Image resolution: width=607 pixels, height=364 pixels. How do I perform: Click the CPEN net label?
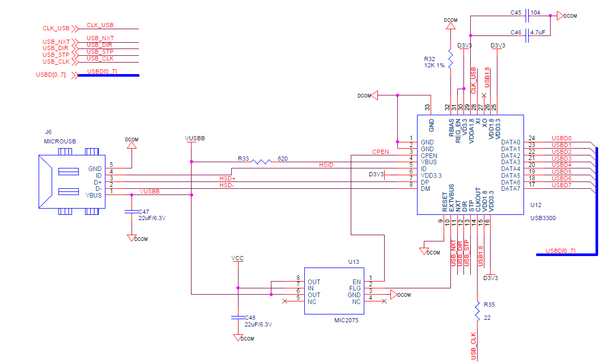point(379,152)
